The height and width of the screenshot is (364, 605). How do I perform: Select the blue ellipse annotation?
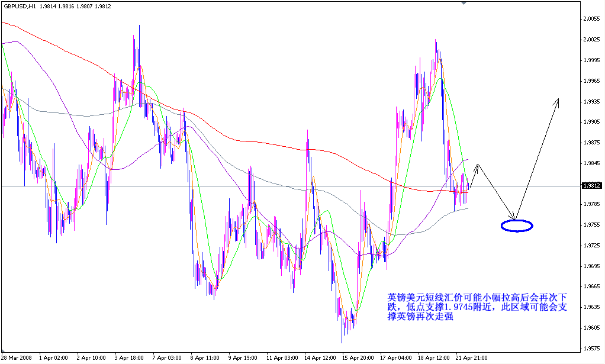pos(516,225)
